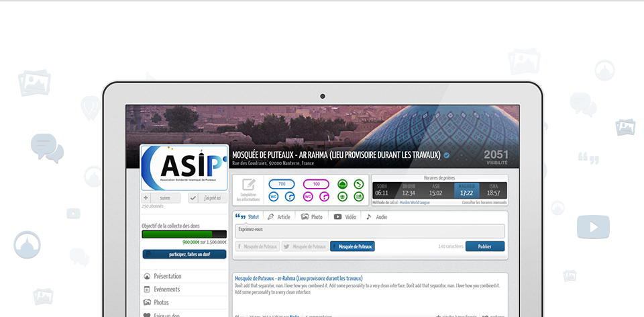Click the verified badge beside mosque title

446,155
